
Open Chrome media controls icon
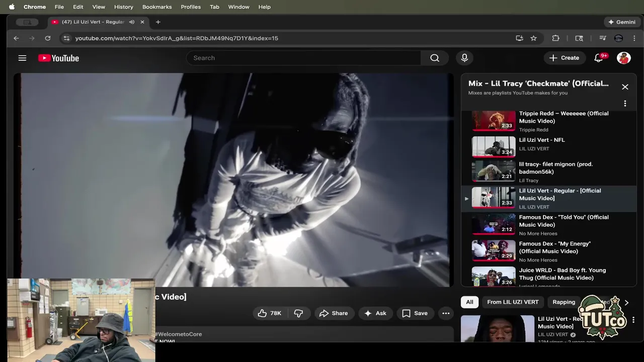tap(603, 38)
